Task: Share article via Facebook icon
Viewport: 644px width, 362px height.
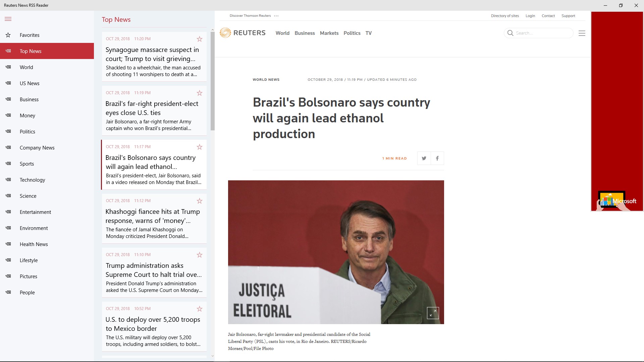Action: [x=437, y=158]
